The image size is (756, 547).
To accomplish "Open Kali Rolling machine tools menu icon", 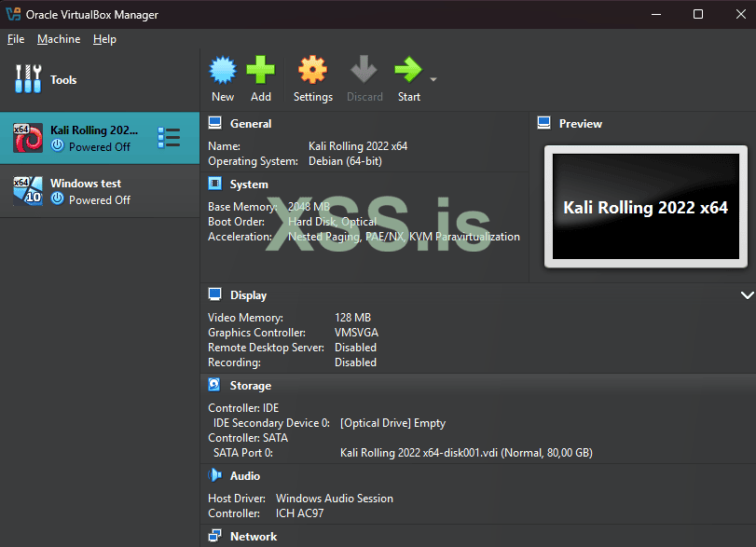I will point(169,138).
